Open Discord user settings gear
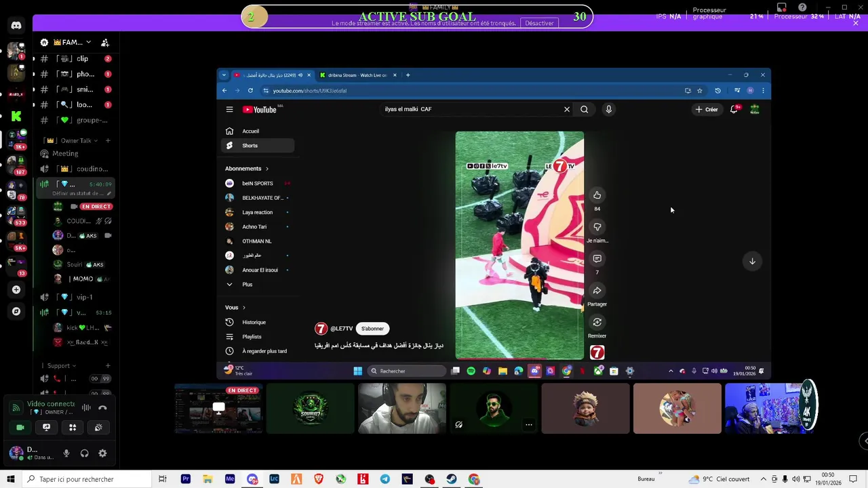Screen dimensions: 868x488 [102, 453]
